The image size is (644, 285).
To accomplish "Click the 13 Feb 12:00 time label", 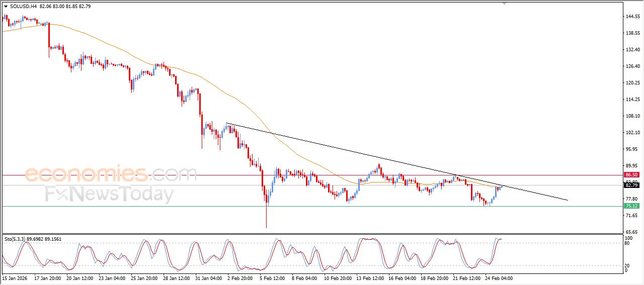I will (369, 277).
